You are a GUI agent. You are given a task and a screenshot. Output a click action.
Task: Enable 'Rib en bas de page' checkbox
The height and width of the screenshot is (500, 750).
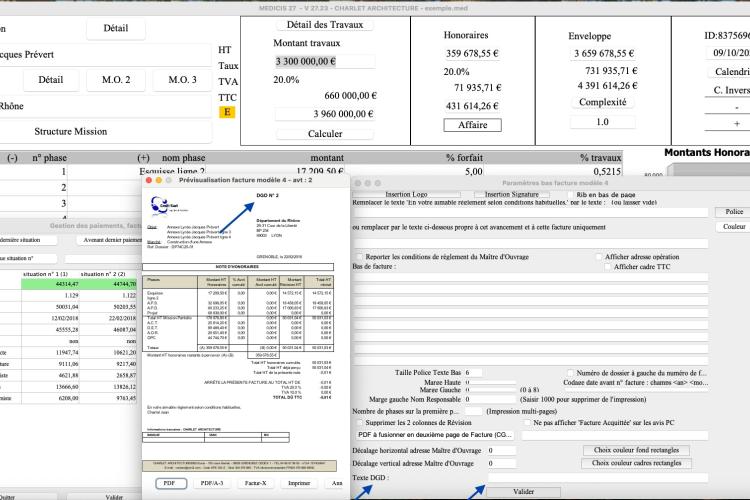coord(570,195)
